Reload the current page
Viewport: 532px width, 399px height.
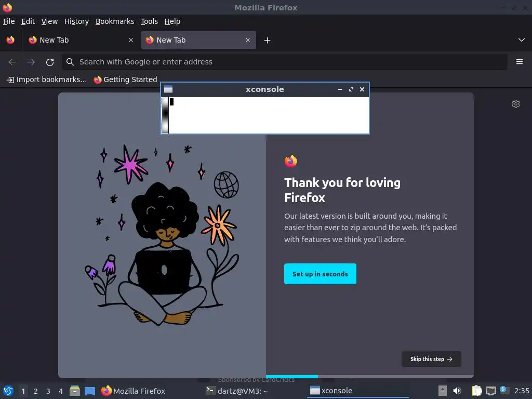click(50, 62)
